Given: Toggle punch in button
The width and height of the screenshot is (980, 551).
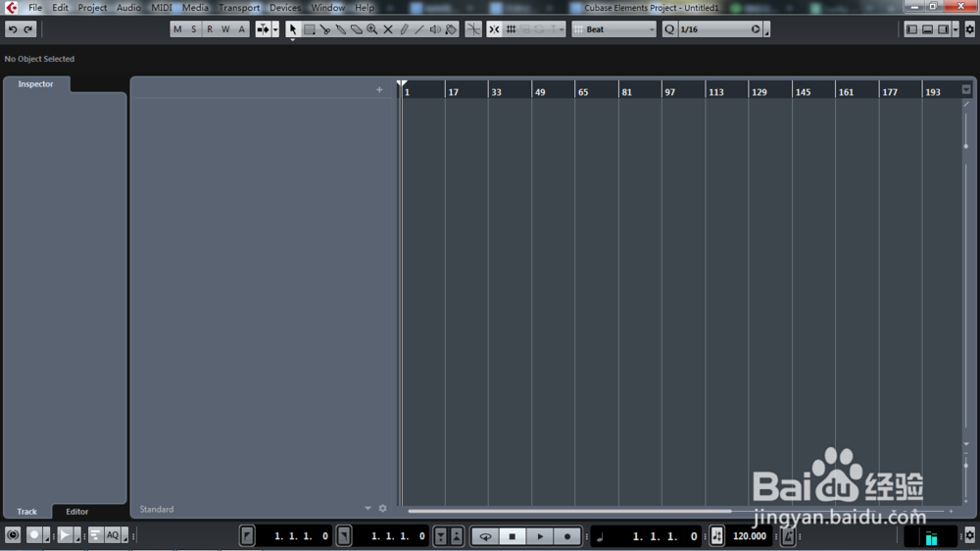Looking at the screenshot, I should coord(441,536).
